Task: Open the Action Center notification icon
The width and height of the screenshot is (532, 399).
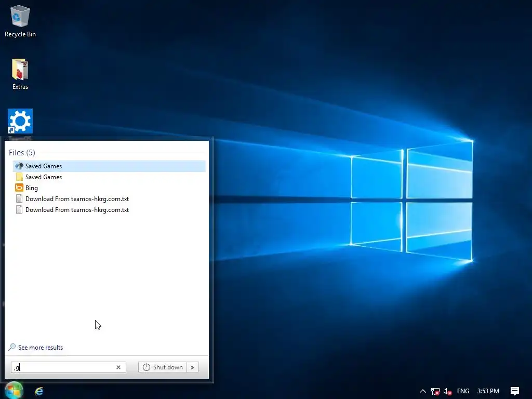Action: (515, 391)
